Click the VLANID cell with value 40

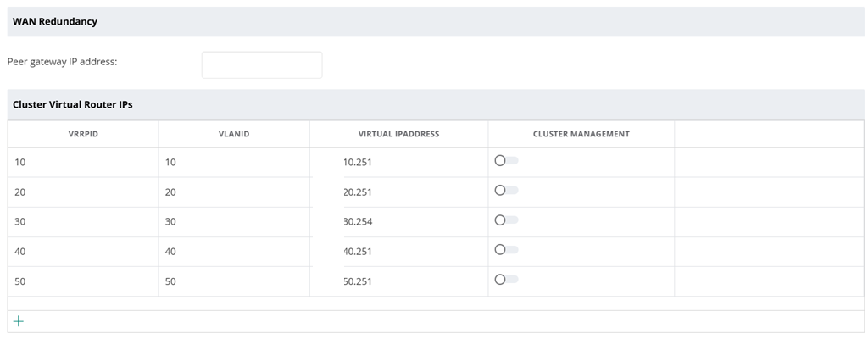(x=170, y=252)
